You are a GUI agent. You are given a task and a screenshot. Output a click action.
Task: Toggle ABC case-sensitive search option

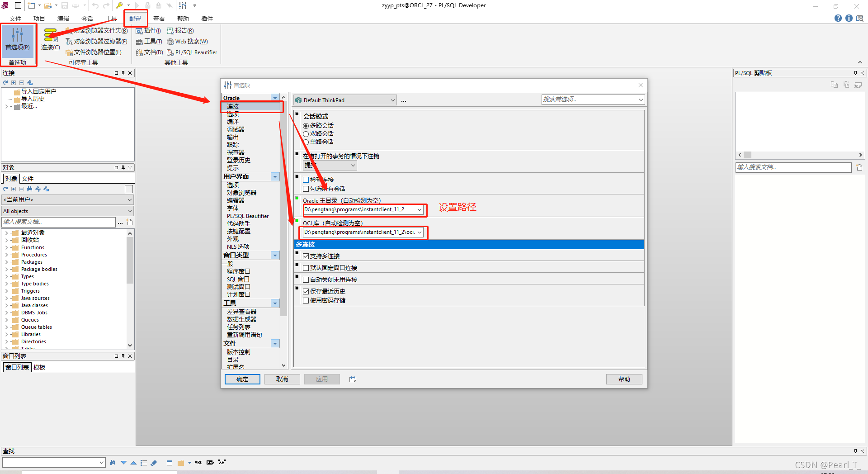[198, 462]
